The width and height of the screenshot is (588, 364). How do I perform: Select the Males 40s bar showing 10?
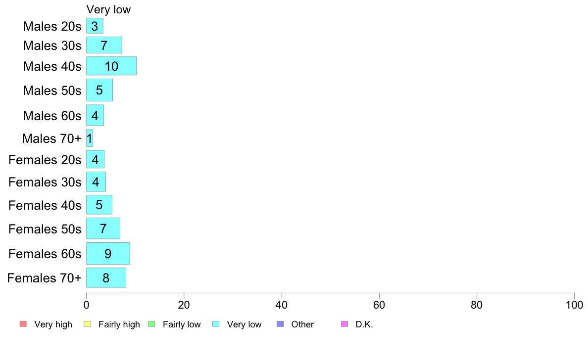point(111,66)
